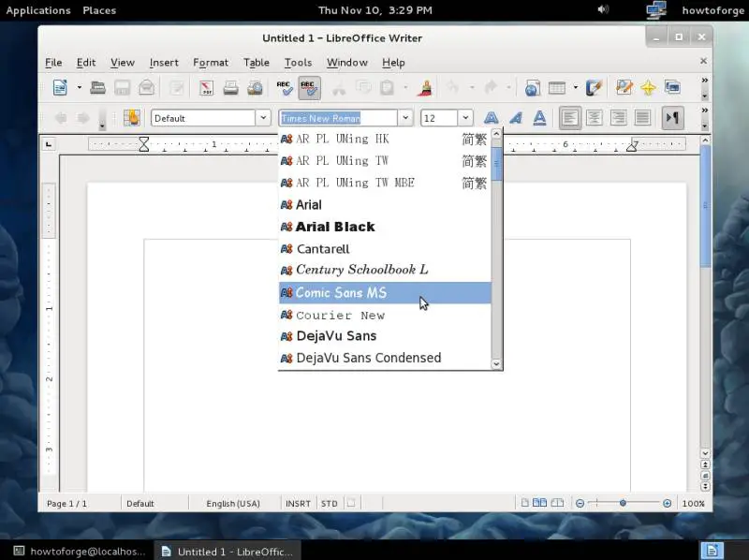The width and height of the screenshot is (749, 560).
Task: Set Centered paragraph alignment
Action: coord(595,118)
